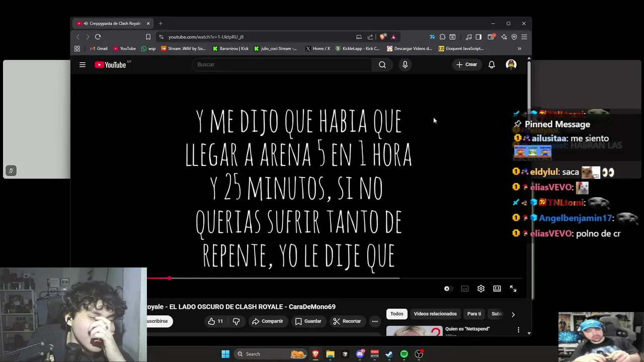This screenshot has width=644, height=362.
Task: Open browser extensions puzzle icon
Action: [442, 37]
